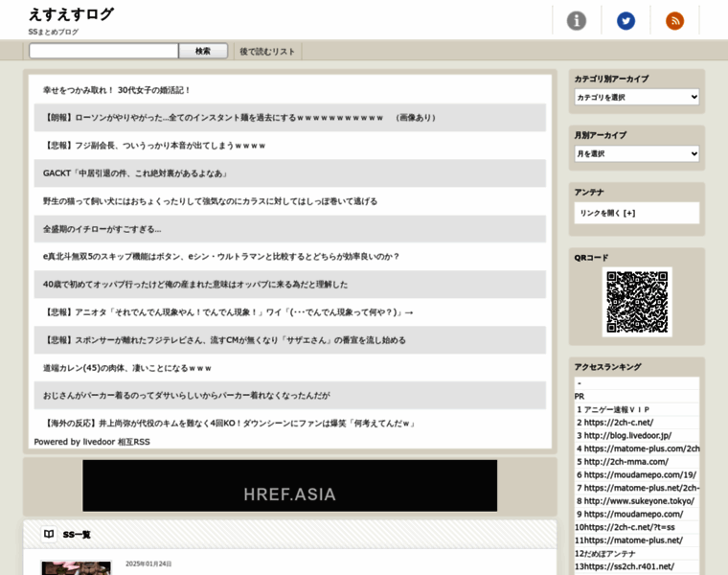This screenshot has height=575, width=728.
Task: Expand the リンクを開く [+] antenna links
Action: [607, 213]
